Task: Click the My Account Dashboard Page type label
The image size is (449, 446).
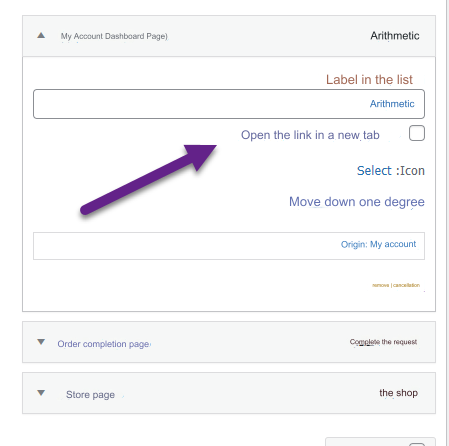Action: 114,36
